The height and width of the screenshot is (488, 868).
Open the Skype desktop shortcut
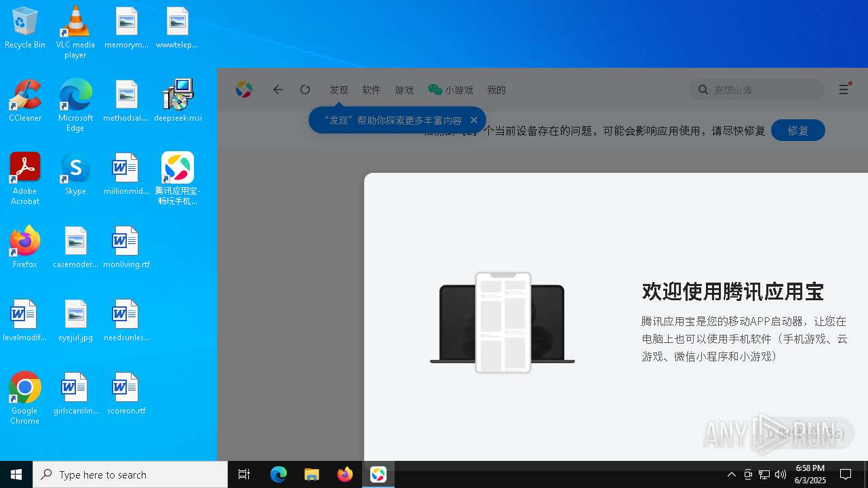pyautogui.click(x=75, y=174)
